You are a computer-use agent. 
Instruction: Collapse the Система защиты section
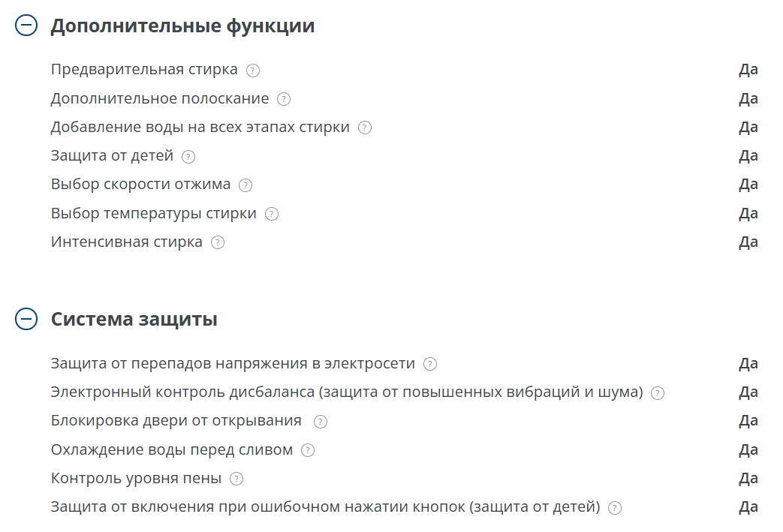26,319
